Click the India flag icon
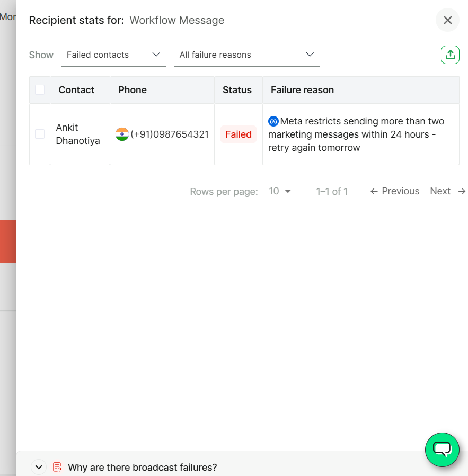This screenshot has width=468, height=476. (122, 134)
